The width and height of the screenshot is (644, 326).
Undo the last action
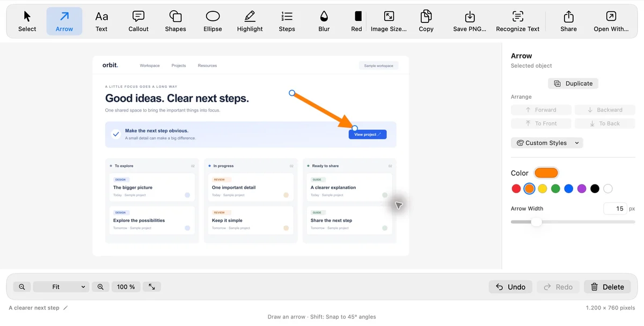click(x=510, y=287)
